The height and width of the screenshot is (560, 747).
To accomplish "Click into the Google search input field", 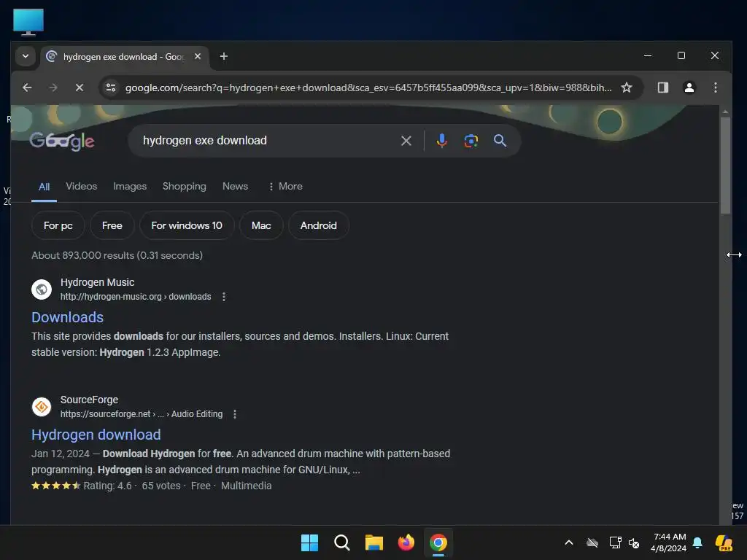I will point(267,141).
